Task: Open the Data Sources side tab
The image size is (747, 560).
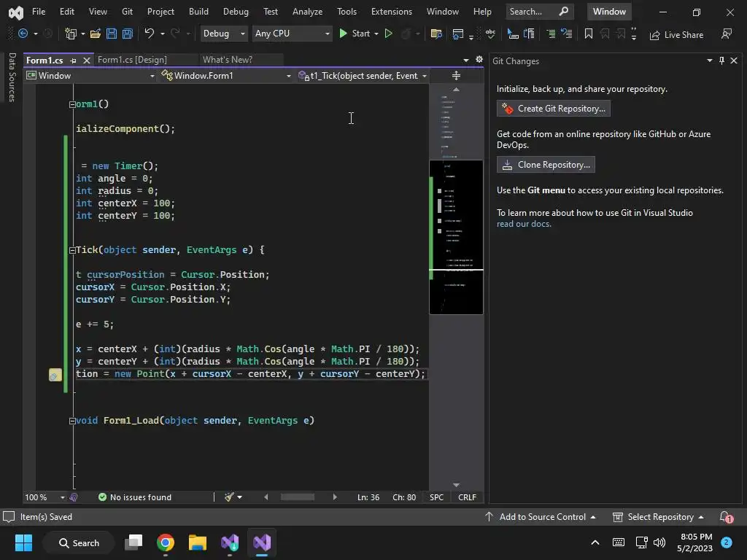Action: 12,77
